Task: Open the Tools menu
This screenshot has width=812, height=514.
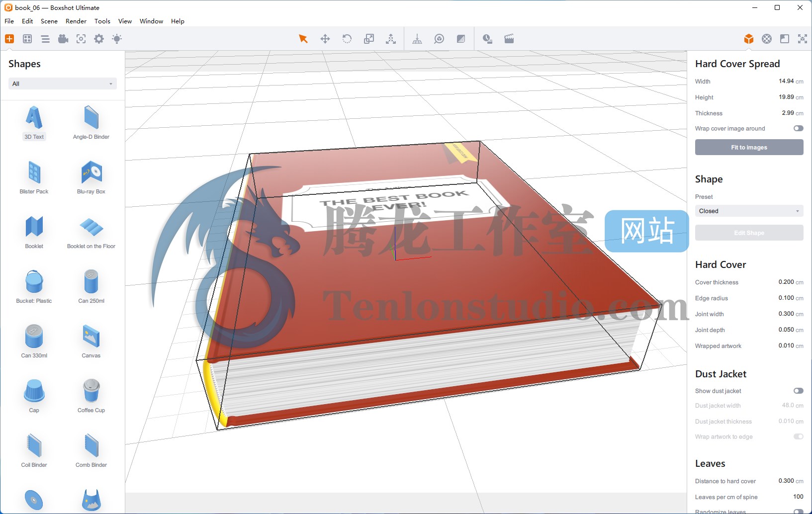Action: pyautogui.click(x=102, y=21)
